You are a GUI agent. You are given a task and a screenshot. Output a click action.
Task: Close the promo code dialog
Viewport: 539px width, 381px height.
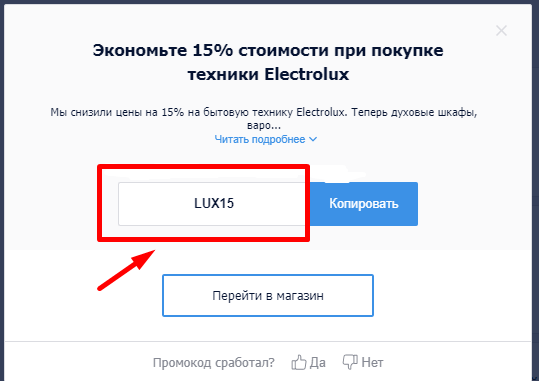coord(501,31)
